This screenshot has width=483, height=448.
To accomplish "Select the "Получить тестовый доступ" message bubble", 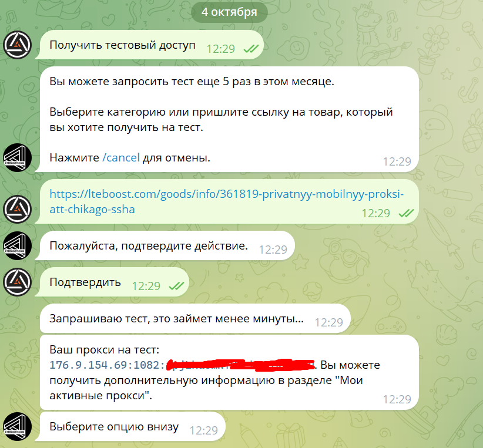I will (149, 45).
